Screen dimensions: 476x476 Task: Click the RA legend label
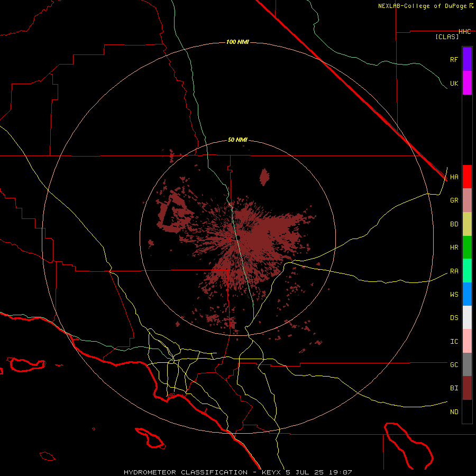(454, 271)
